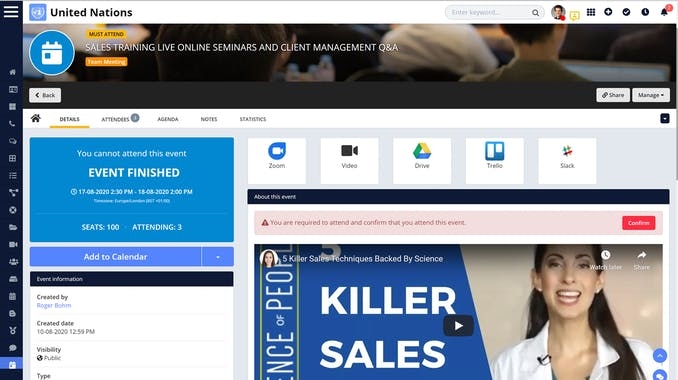Screen dimensions: 678x380
Task: Expand the tab bar options dropdown
Action: [x=665, y=118]
